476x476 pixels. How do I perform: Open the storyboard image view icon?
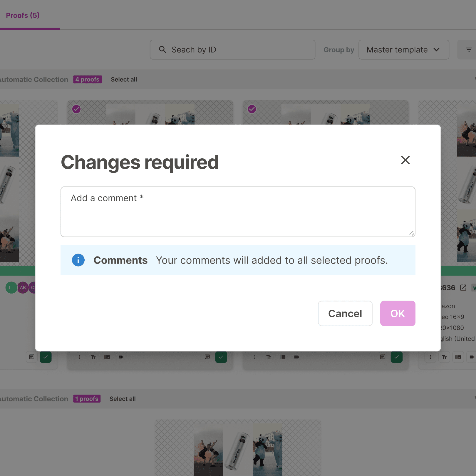pos(107,357)
